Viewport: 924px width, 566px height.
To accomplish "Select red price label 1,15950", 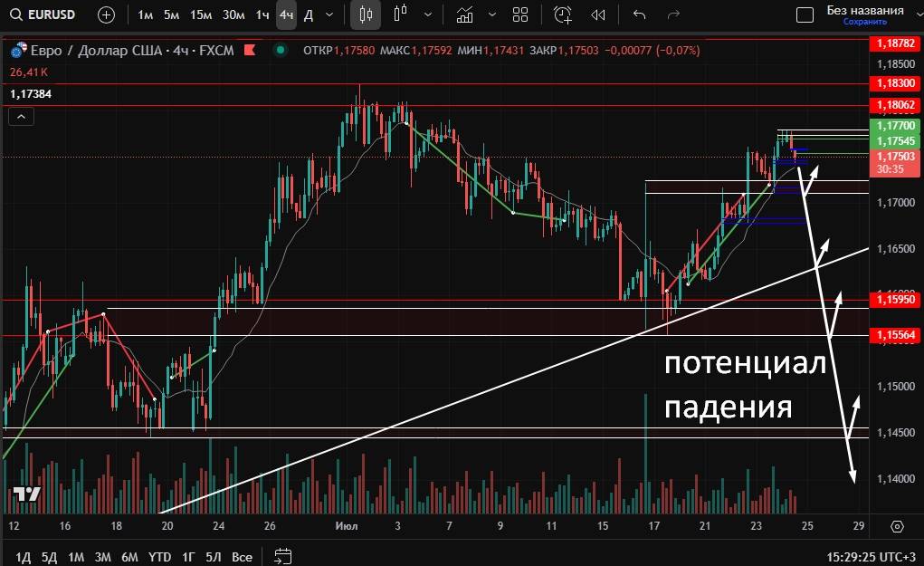I will pyautogui.click(x=895, y=300).
